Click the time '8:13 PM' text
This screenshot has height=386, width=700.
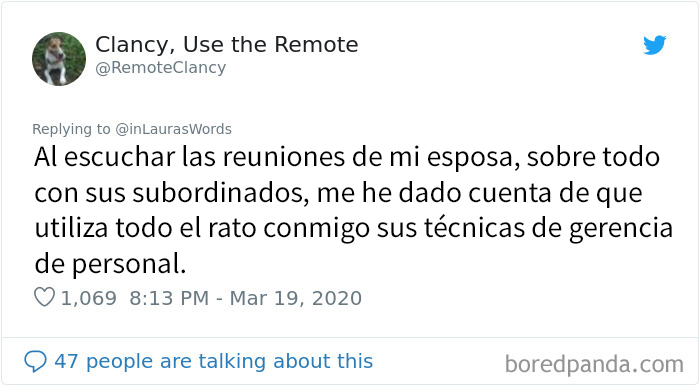click(x=169, y=298)
